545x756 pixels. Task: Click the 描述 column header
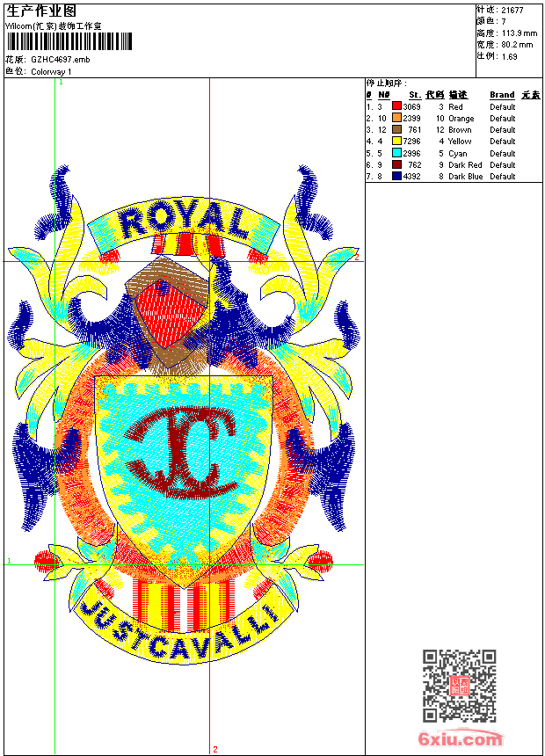pyautogui.click(x=458, y=95)
